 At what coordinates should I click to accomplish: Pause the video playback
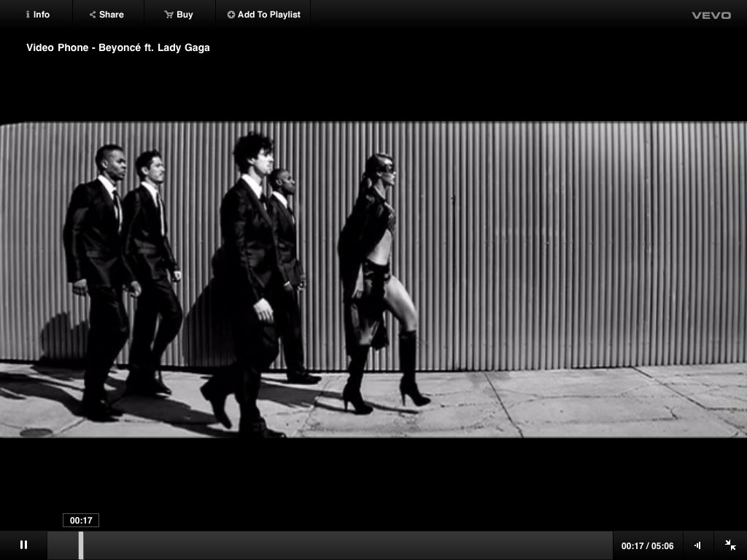click(23, 545)
